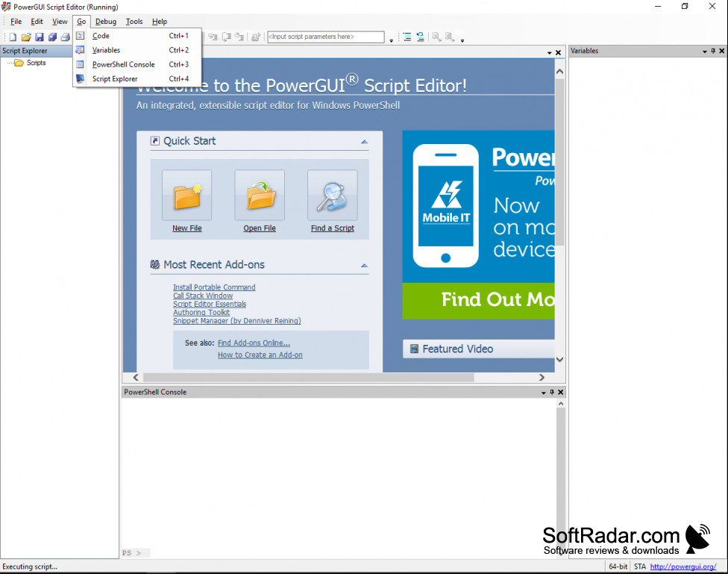Click the Step Out debug toolbar icon
The height and width of the screenshot is (574, 728).
(x=239, y=37)
